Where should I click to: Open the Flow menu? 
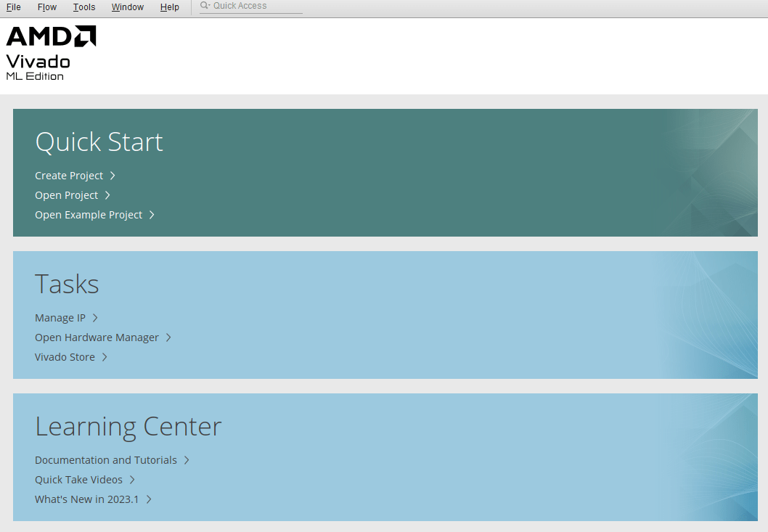coord(46,7)
